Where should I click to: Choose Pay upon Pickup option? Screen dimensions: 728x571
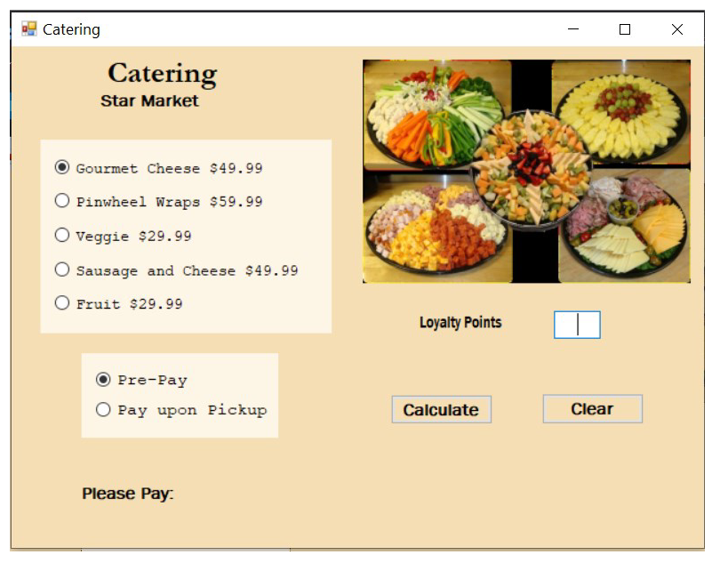(x=181, y=410)
